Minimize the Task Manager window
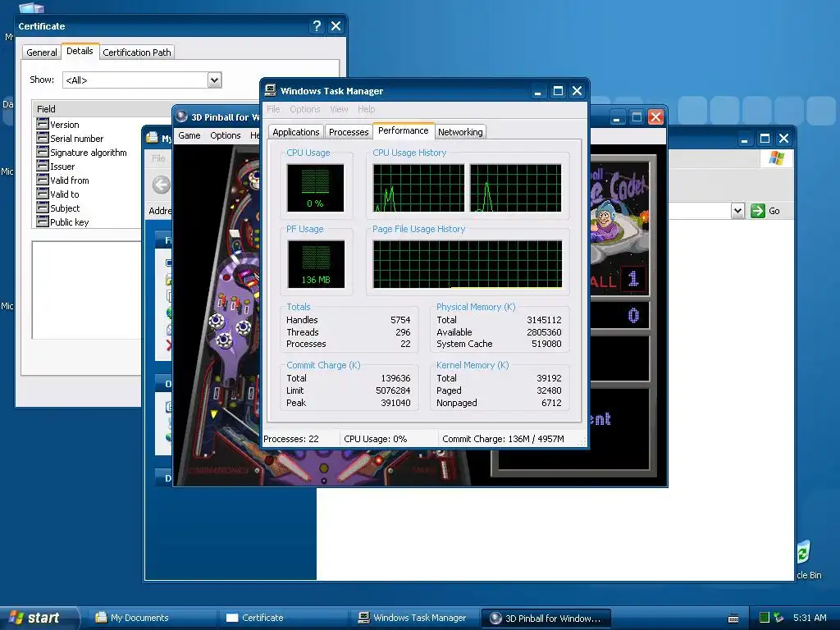 tap(538, 91)
